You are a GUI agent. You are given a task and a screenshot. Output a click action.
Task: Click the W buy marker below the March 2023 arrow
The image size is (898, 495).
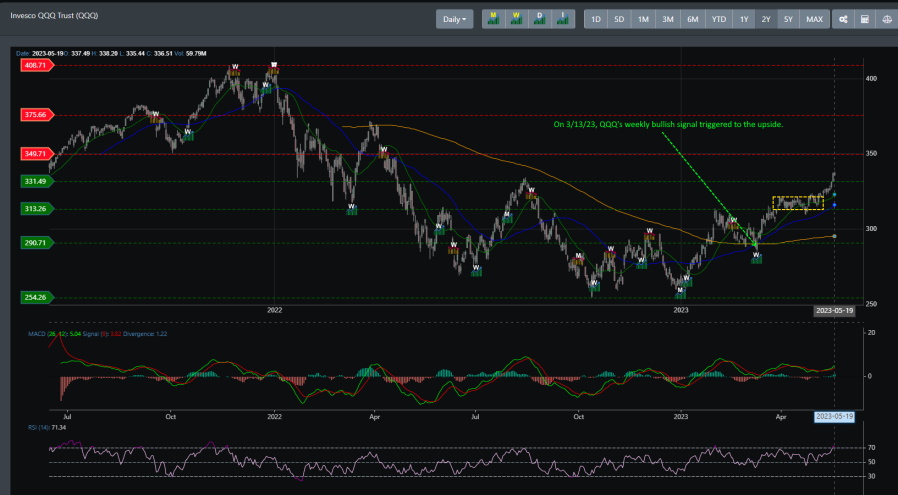pyautogui.click(x=757, y=258)
